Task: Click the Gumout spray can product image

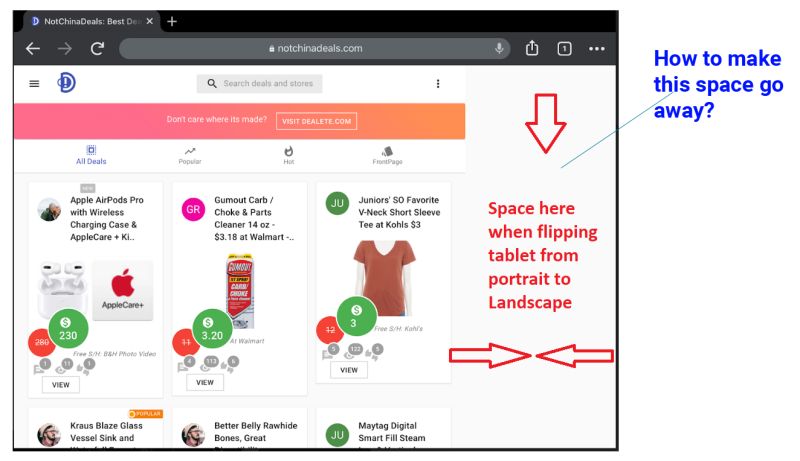Action: click(x=240, y=291)
